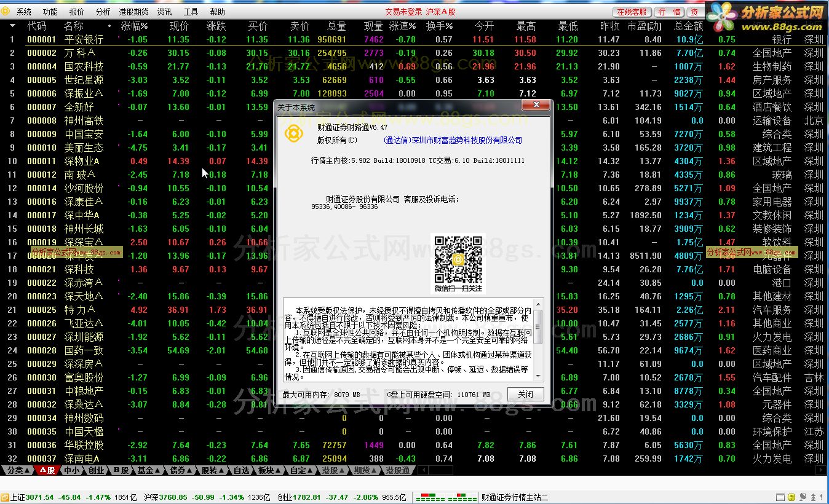The height and width of the screenshot is (504, 829).
Task: Open the column dropdown arrow left of 代码
Action: pyautogui.click(x=12, y=26)
